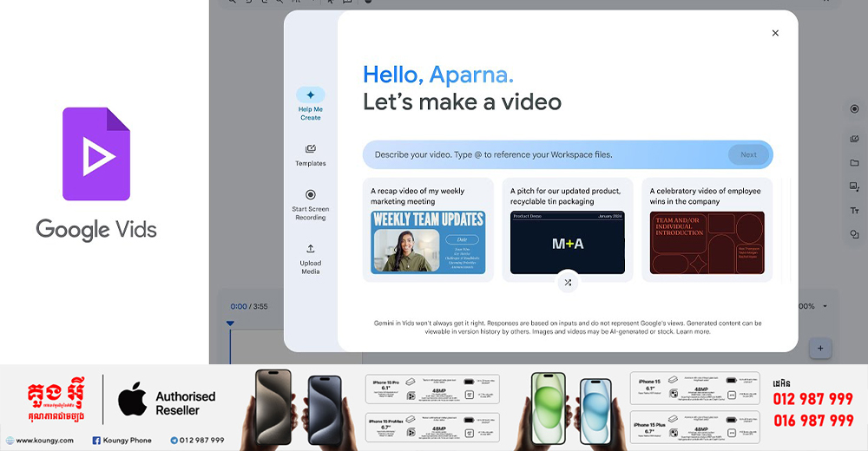Click the Next button in prompt bar

click(748, 154)
